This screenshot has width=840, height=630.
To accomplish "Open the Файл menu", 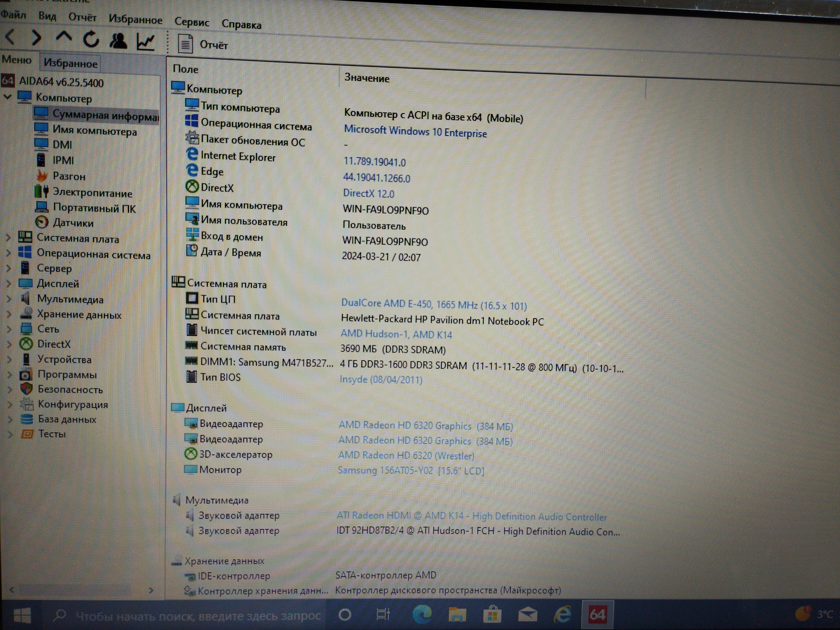I will (13, 14).
